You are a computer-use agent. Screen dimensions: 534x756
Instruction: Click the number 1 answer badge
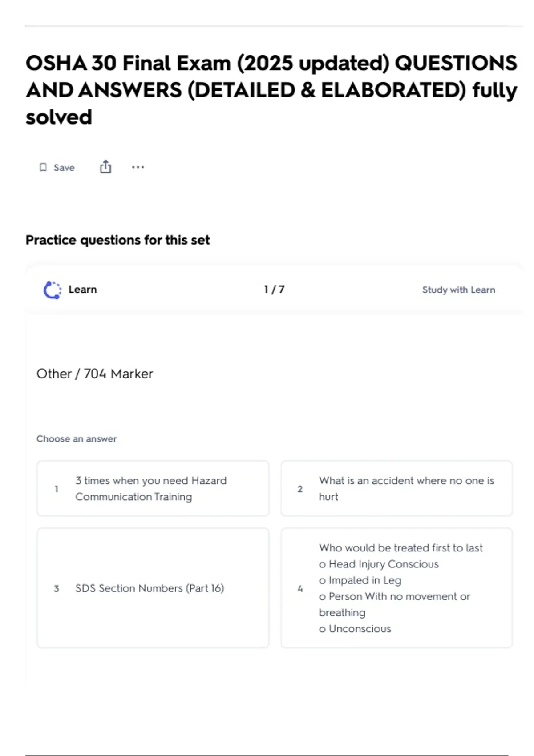(57, 489)
